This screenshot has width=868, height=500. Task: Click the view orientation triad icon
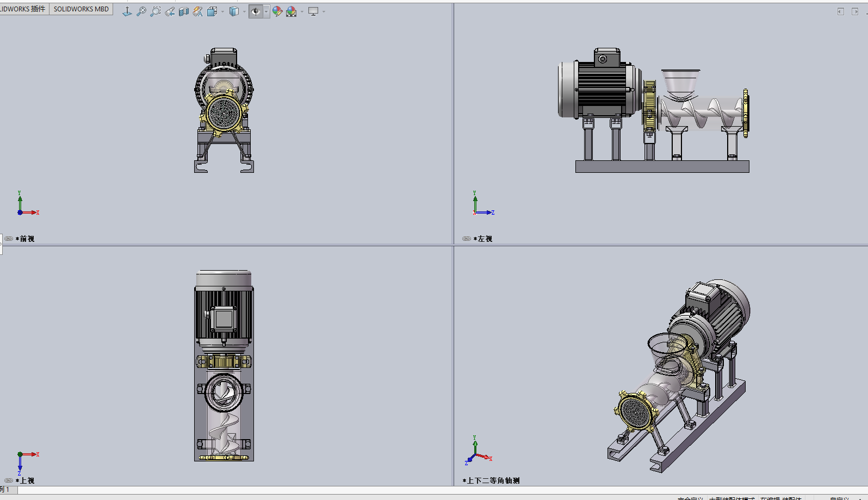point(127,11)
